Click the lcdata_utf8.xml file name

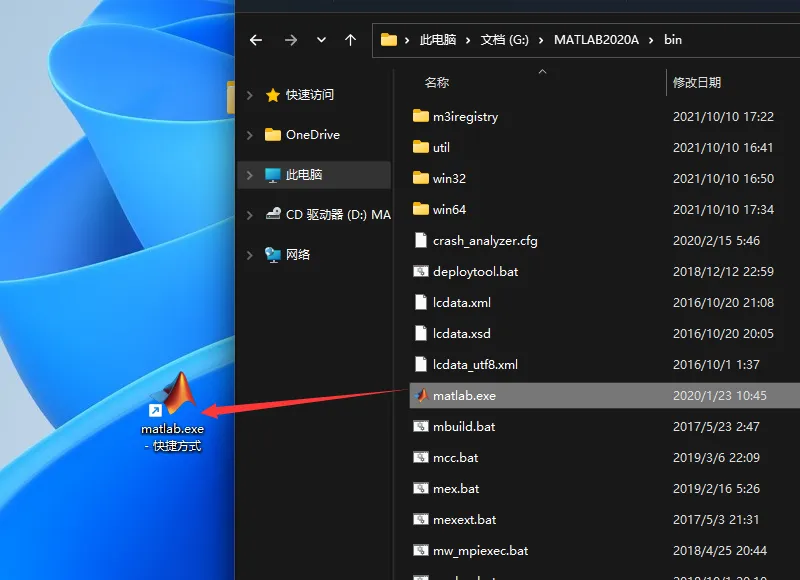(x=476, y=365)
